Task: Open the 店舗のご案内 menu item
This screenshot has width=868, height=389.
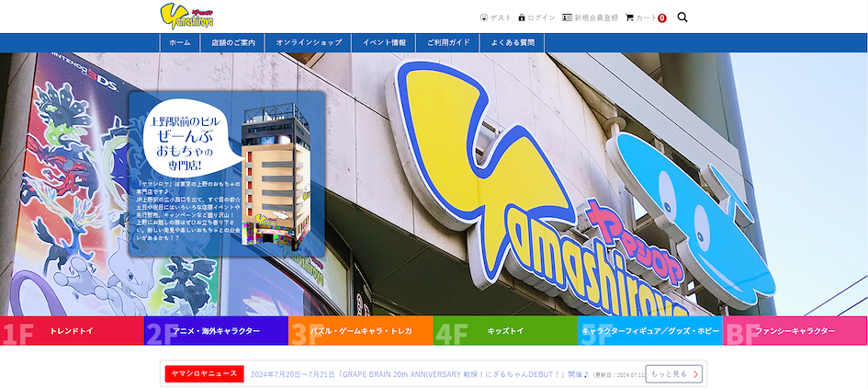Action: pos(233,42)
